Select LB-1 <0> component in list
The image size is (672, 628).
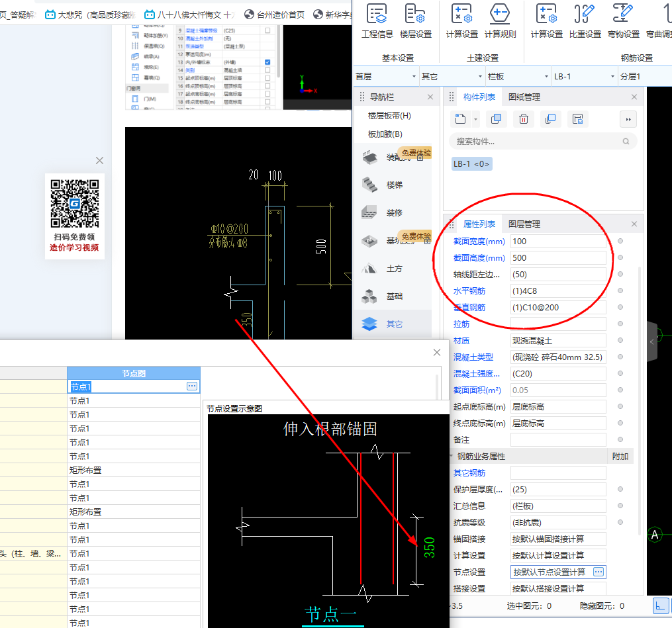point(471,163)
